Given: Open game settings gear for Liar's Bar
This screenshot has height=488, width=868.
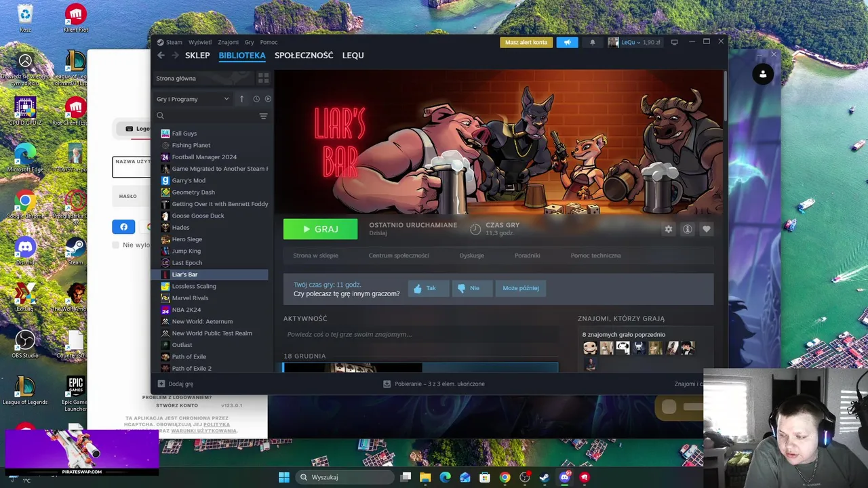Looking at the screenshot, I should click(x=669, y=229).
